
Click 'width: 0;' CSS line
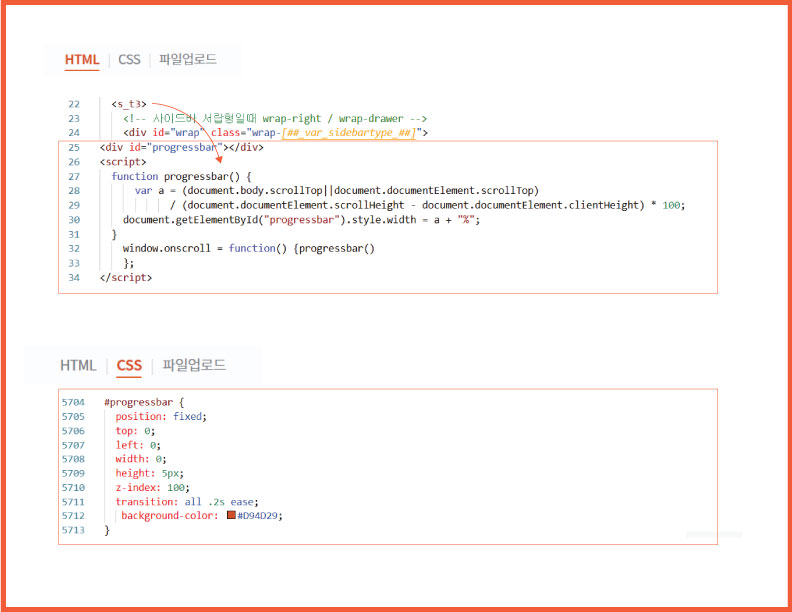click(141, 459)
